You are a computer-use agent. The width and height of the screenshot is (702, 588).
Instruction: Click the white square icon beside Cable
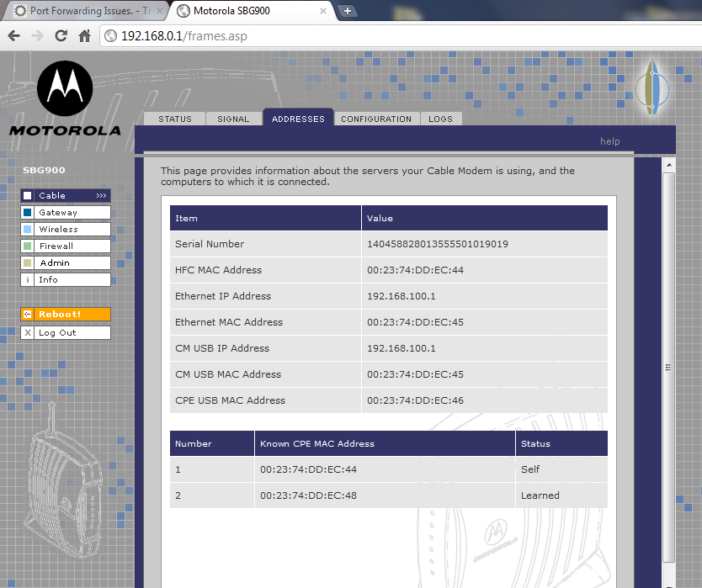[x=27, y=195]
